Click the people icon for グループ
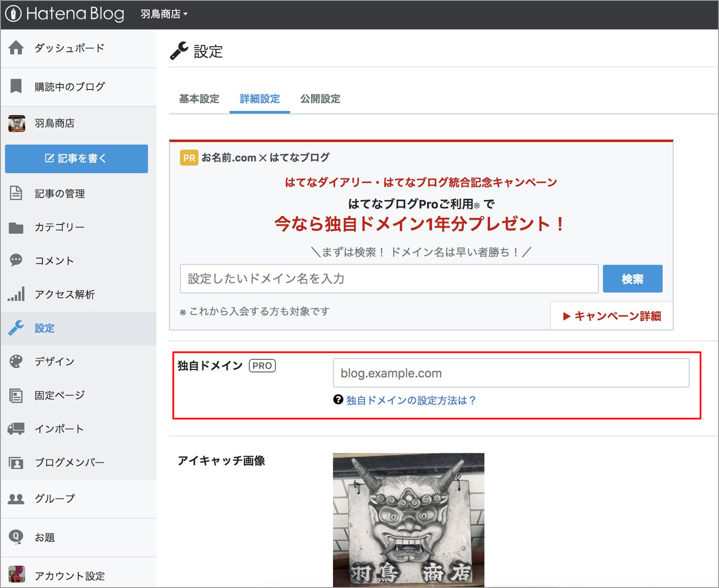This screenshot has height=588, width=719. point(16,499)
